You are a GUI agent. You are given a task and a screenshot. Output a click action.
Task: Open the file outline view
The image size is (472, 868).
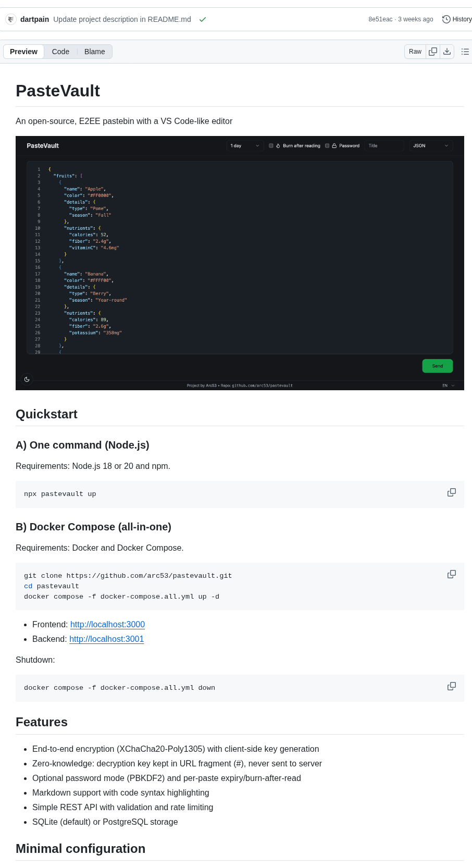465,52
